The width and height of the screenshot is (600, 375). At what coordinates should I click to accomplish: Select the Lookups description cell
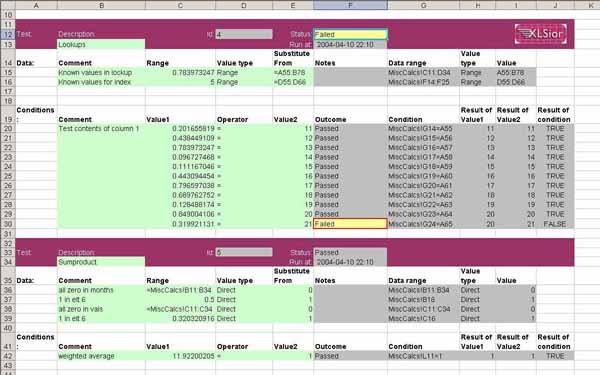(x=101, y=44)
